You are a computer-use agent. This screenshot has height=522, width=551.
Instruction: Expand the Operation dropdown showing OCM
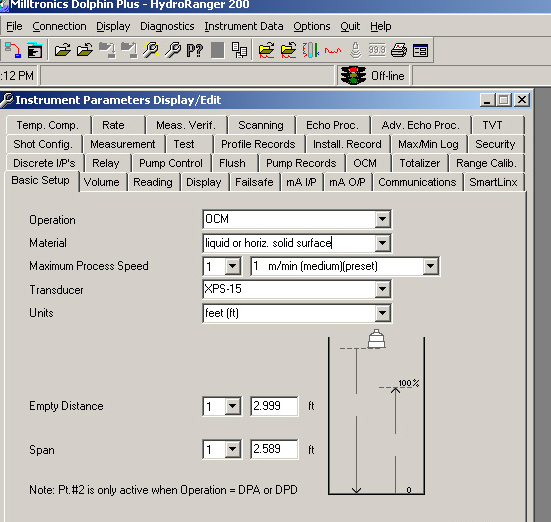click(x=382, y=219)
